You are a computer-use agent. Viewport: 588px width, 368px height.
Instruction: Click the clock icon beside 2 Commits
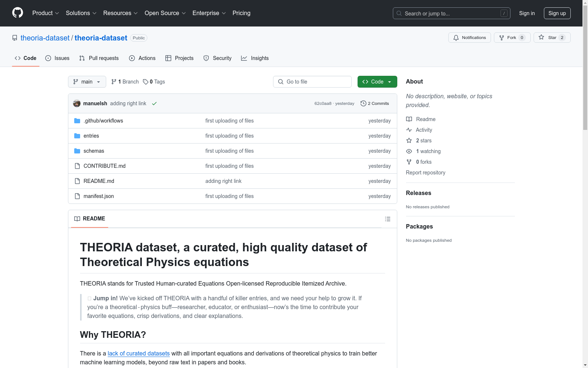[x=363, y=103]
